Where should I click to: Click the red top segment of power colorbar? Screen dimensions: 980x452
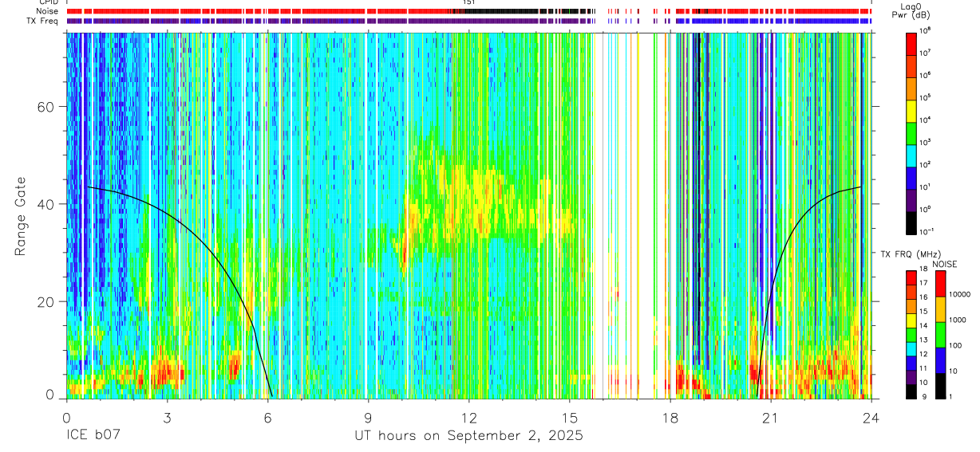[911, 43]
